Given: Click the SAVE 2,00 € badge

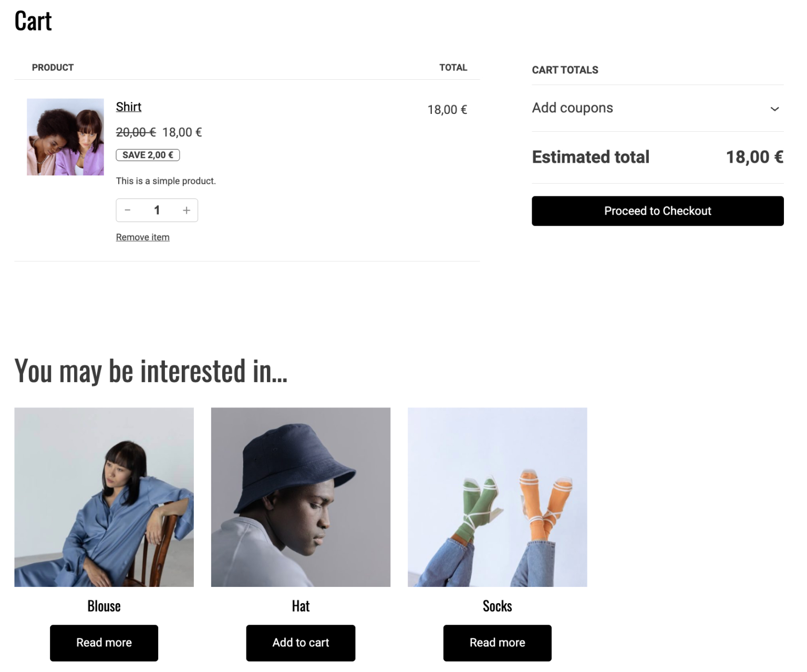Looking at the screenshot, I should coord(148,155).
